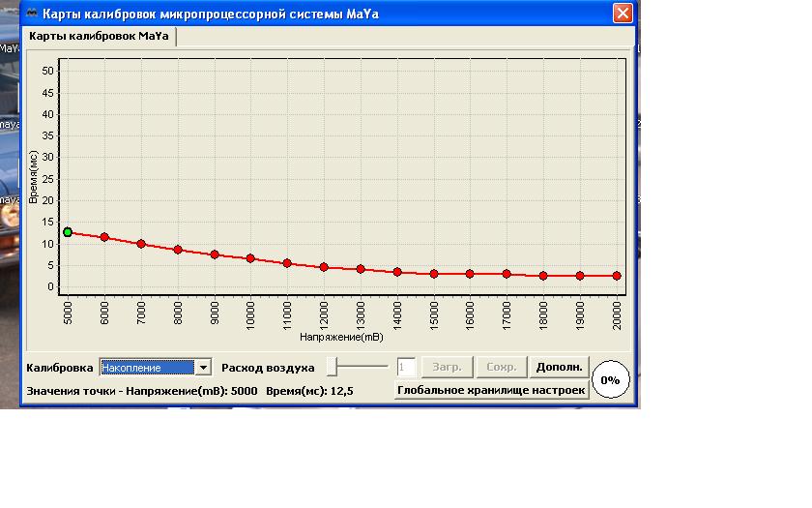The image size is (812, 508).
Task: Select the red marker at 12000 mV
Action: coord(324,267)
